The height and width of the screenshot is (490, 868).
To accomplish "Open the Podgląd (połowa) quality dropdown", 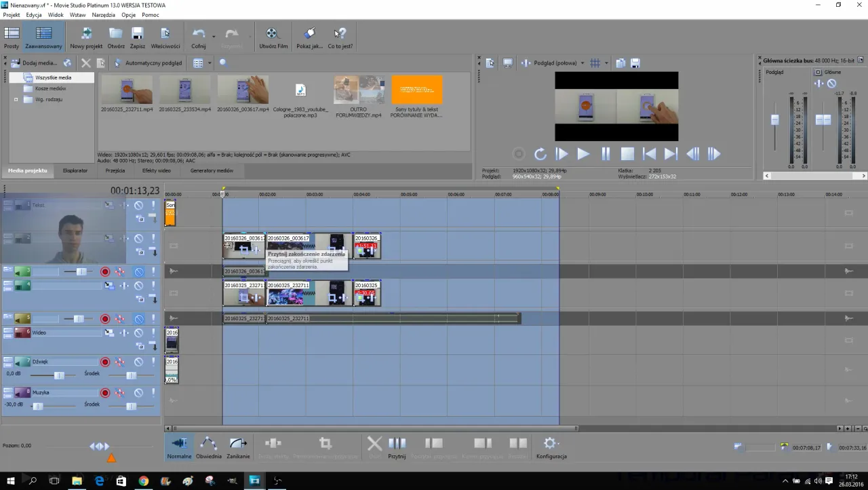I will (582, 63).
